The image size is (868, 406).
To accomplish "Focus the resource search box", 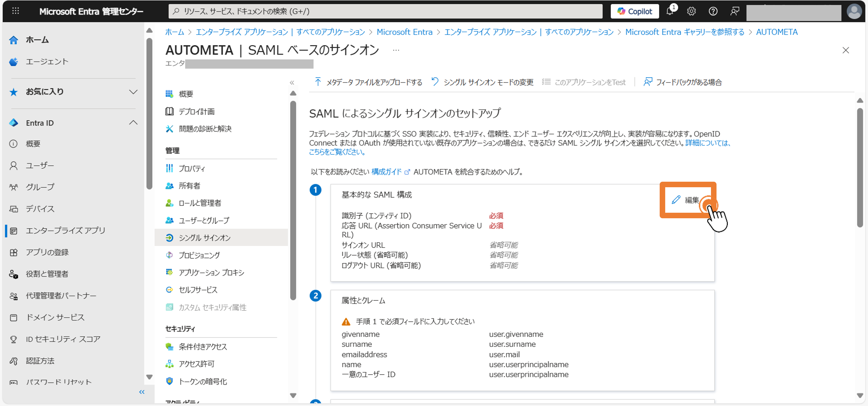I will pos(385,12).
